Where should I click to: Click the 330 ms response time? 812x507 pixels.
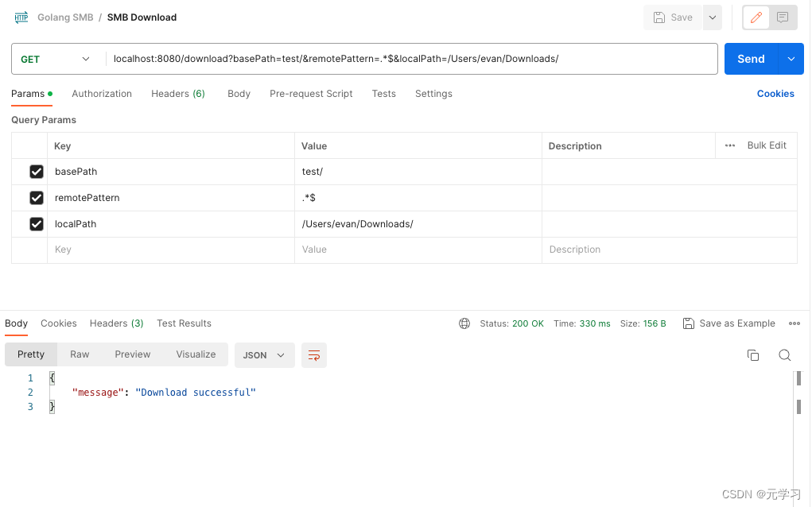[x=595, y=323]
